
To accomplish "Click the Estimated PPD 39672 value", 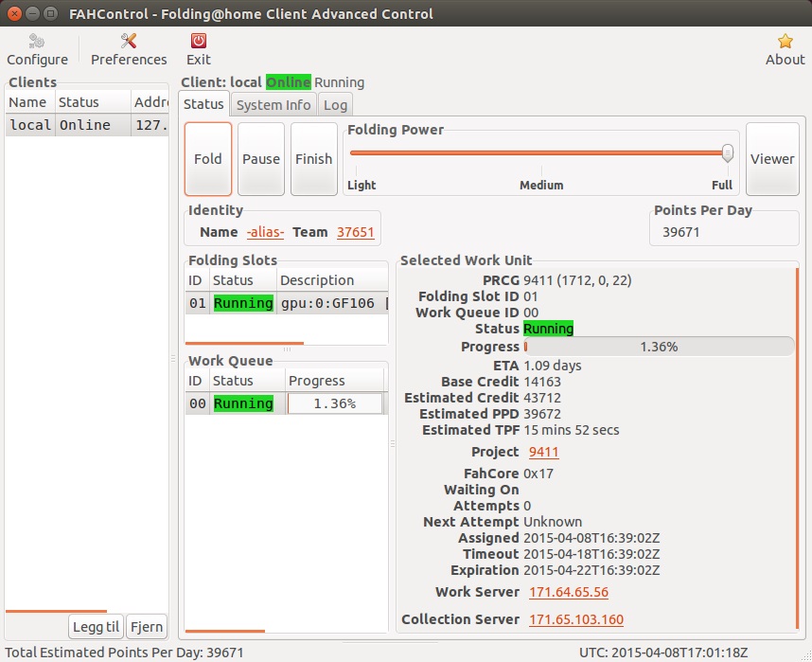I will [542, 414].
